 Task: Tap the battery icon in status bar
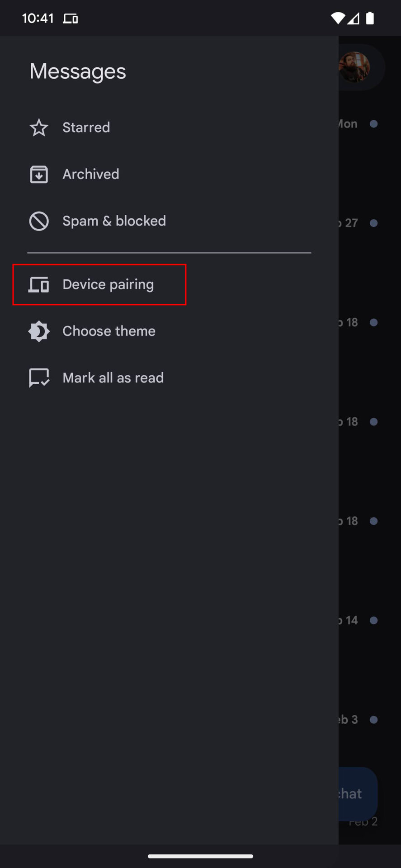coord(370,18)
